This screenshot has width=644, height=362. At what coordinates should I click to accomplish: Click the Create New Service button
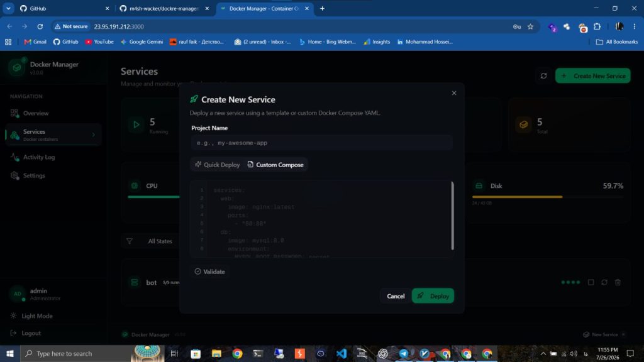point(592,76)
